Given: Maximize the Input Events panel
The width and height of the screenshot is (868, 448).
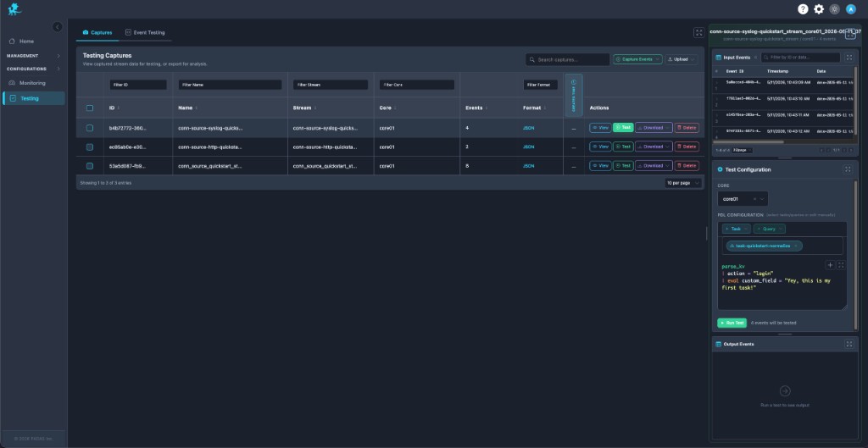Looking at the screenshot, I should coord(849,58).
